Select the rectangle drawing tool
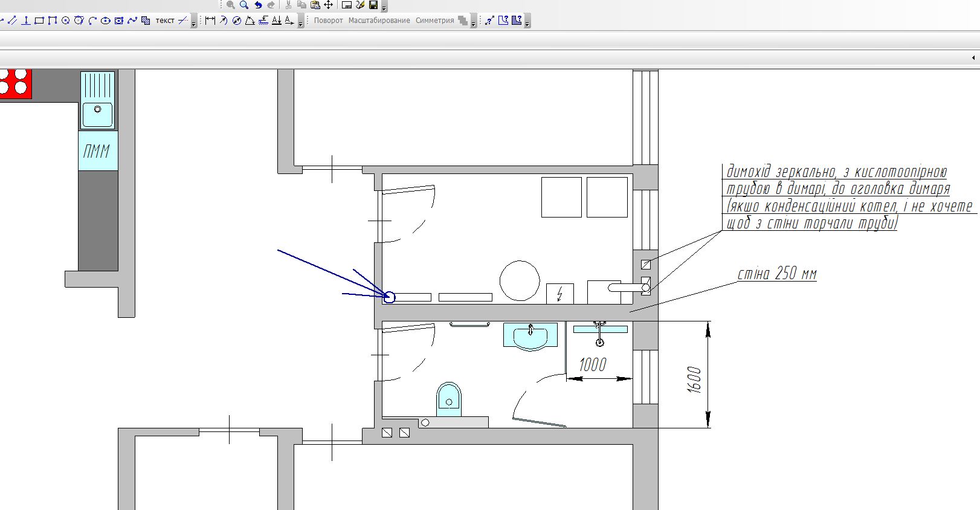The width and height of the screenshot is (980, 510). point(39,21)
